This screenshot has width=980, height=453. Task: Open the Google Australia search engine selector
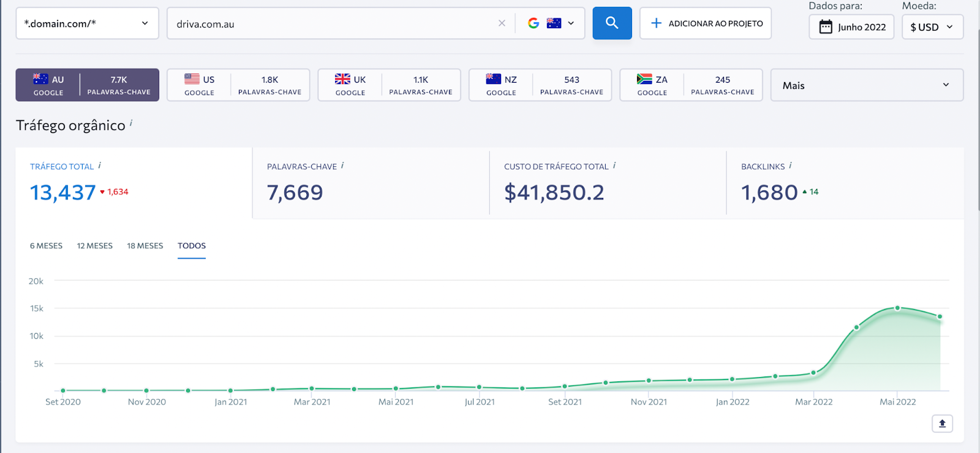[x=551, y=23]
